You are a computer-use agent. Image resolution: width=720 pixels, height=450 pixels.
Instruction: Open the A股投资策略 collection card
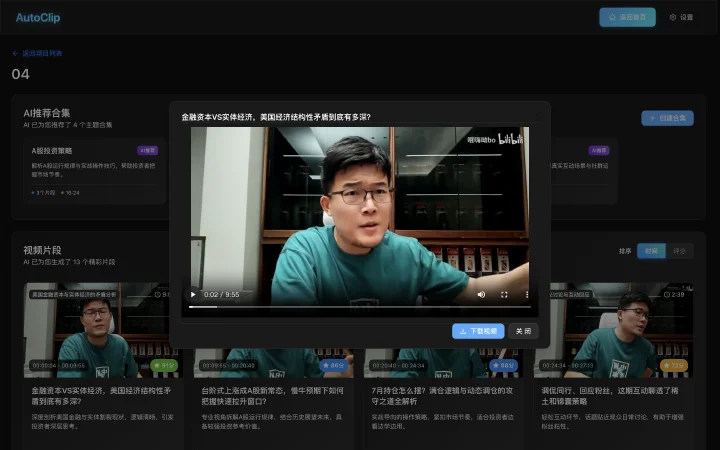click(94, 170)
